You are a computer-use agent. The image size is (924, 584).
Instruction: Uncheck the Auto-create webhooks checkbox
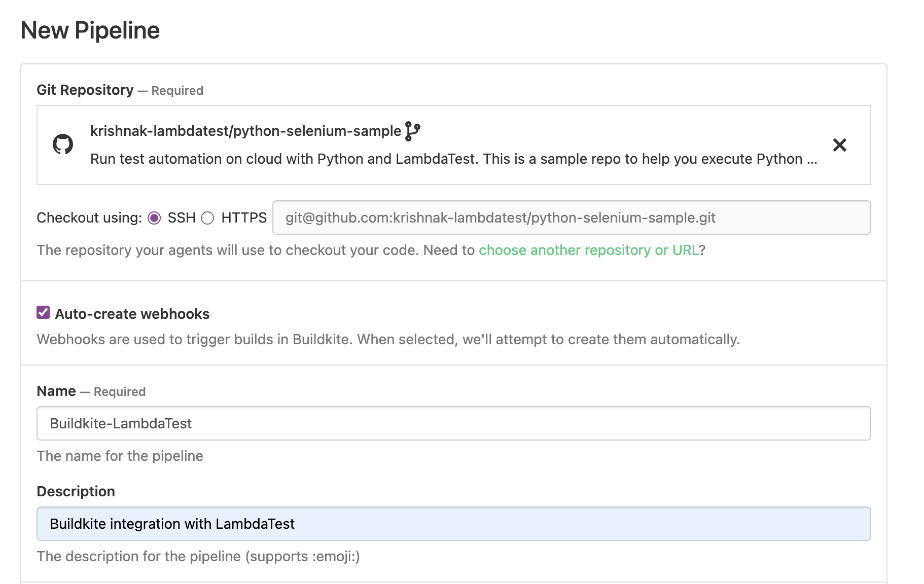point(43,312)
